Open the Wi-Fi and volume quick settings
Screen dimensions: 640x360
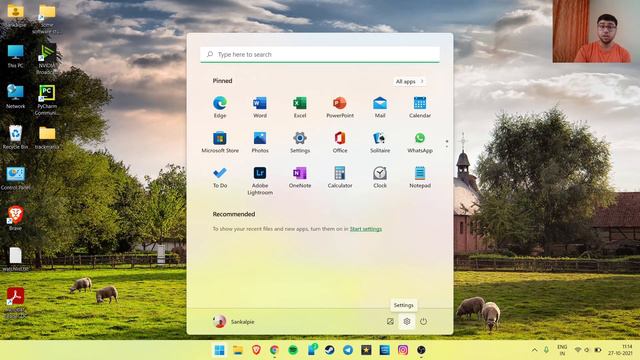pos(587,350)
